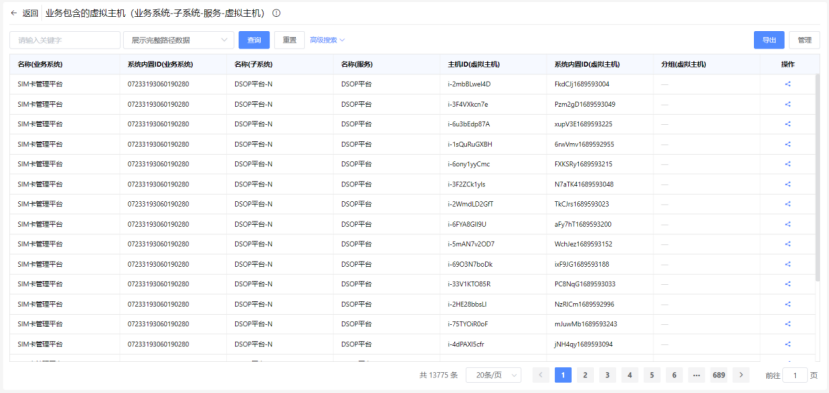
Task: Click the back arrow icon beside 返回
Action: [x=14, y=13]
